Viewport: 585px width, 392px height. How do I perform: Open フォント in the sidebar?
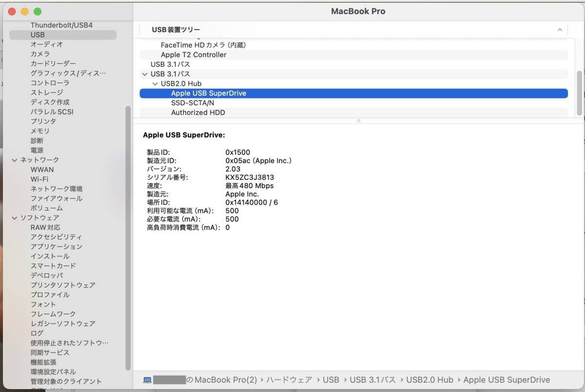[x=43, y=304]
